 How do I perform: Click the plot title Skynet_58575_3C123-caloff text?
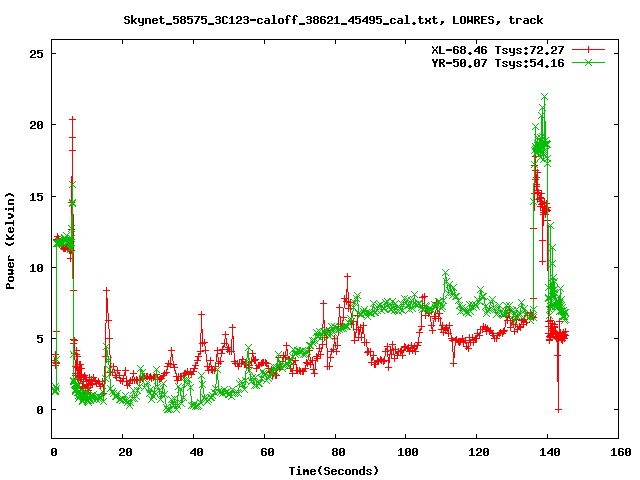(x=333, y=20)
